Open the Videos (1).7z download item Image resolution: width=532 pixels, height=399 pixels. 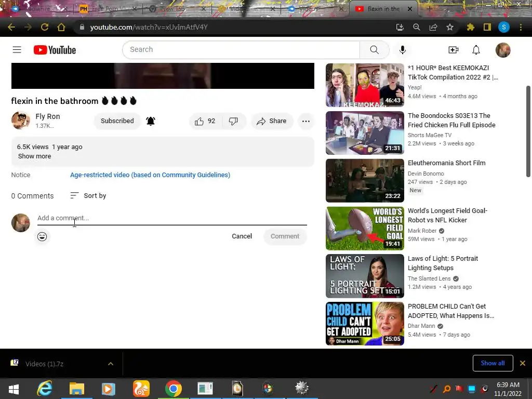[45, 364]
